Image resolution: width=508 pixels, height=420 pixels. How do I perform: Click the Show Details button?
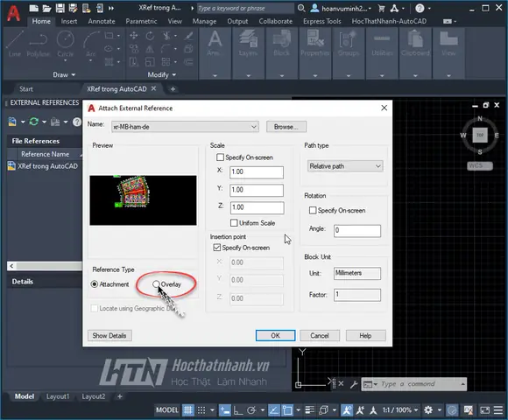pyautogui.click(x=109, y=335)
